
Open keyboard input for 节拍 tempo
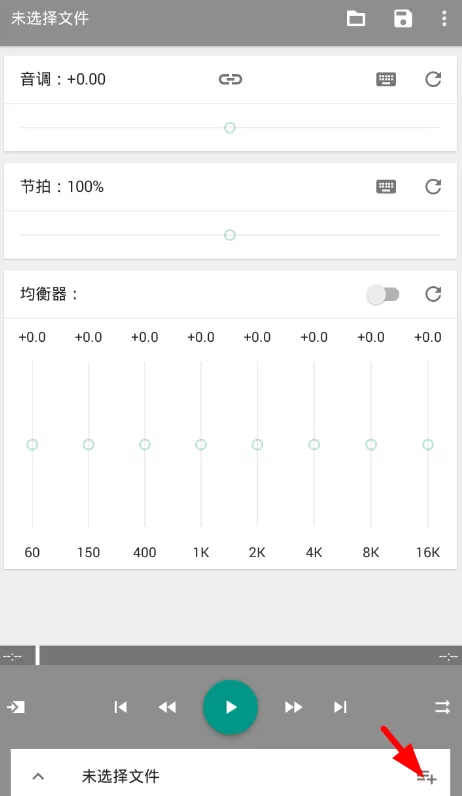(x=386, y=187)
